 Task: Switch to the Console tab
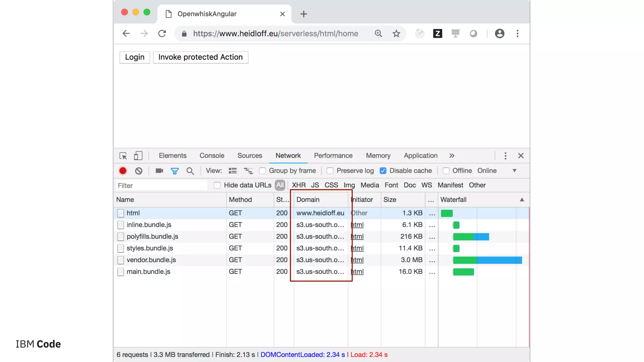[212, 156]
